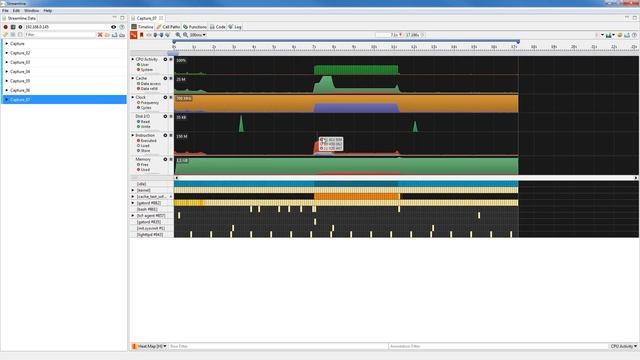Click the first blue marker navigation icon
The image size is (640, 360).
(x=155, y=35)
